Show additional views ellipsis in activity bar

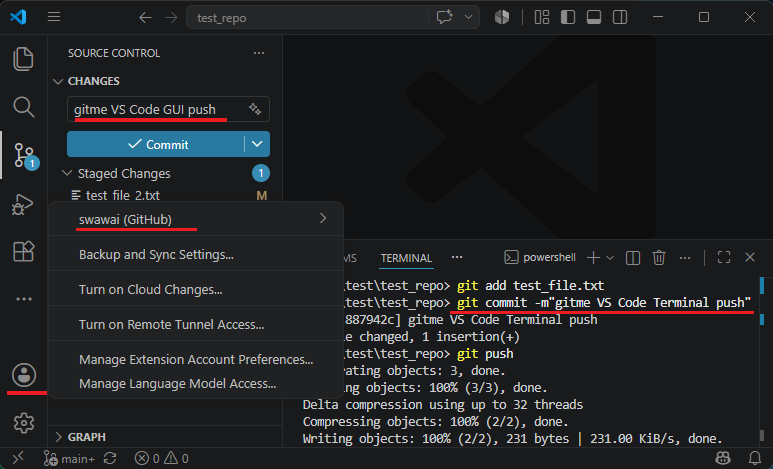coord(24,299)
